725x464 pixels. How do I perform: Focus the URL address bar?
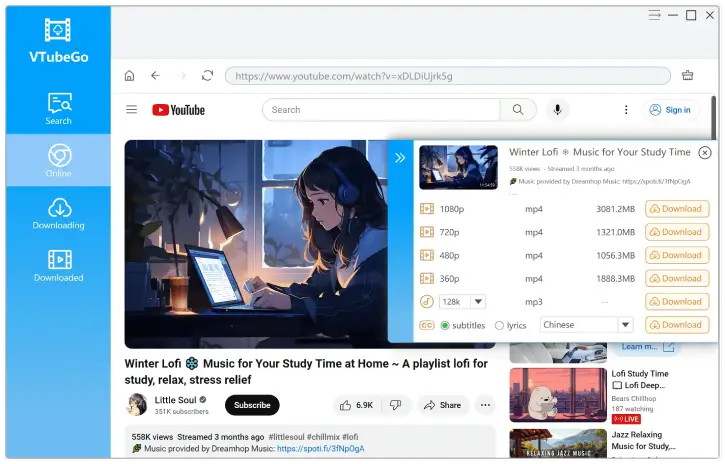point(448,76)
